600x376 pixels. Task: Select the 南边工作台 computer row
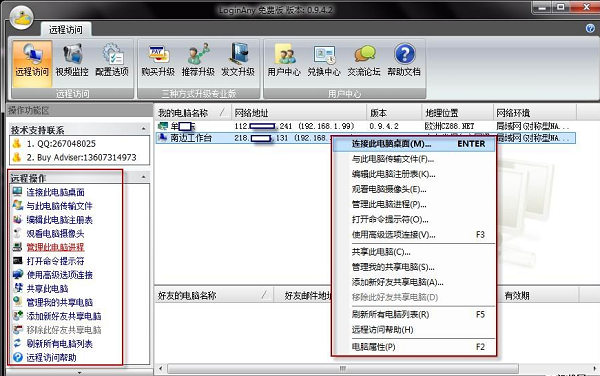coord(365,138)
